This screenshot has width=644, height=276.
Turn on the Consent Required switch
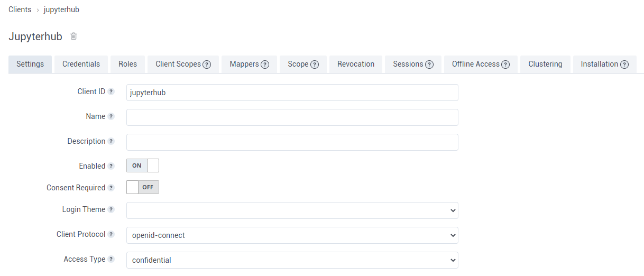(x=142, y=187)
